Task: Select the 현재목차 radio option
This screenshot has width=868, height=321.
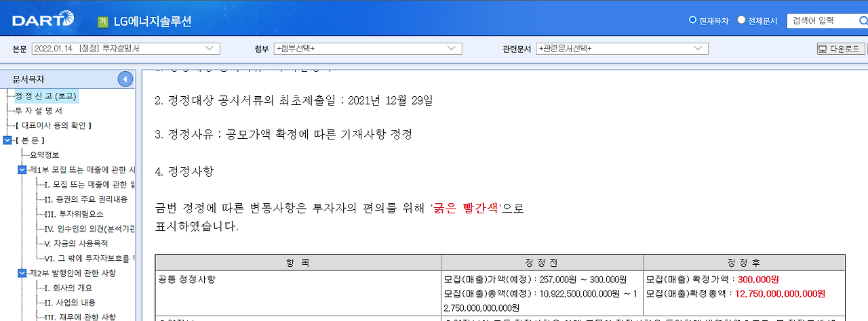Action: pyautogui.click(x=692, y=20)
